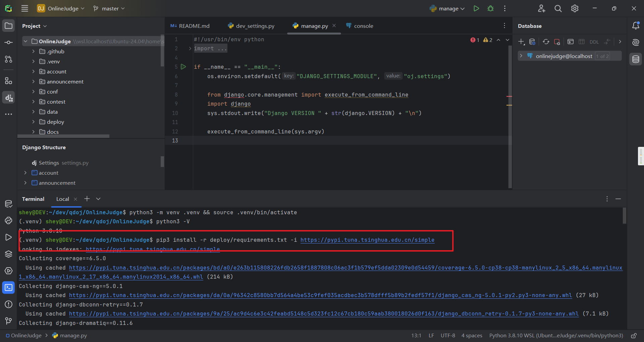This screenshot has width=644, height=342.
Task: Go to next highlighted error arrow
Action: click(507, 40)
